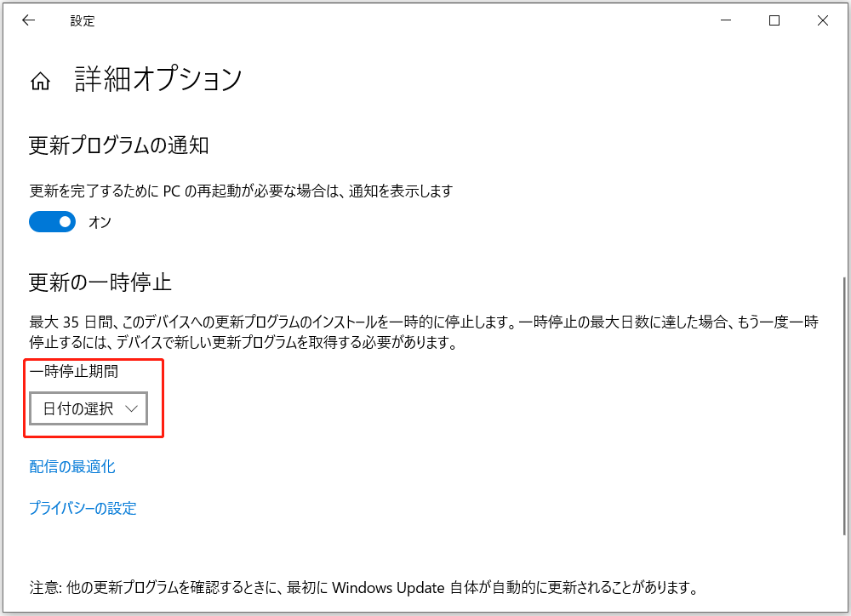
Task: Click the chevron on the 日付の選択 combo box
Action: tap(132, 408)
